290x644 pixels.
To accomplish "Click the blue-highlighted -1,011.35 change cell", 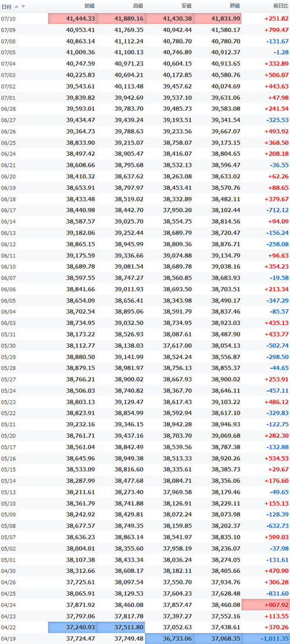I will coord(266,638).
